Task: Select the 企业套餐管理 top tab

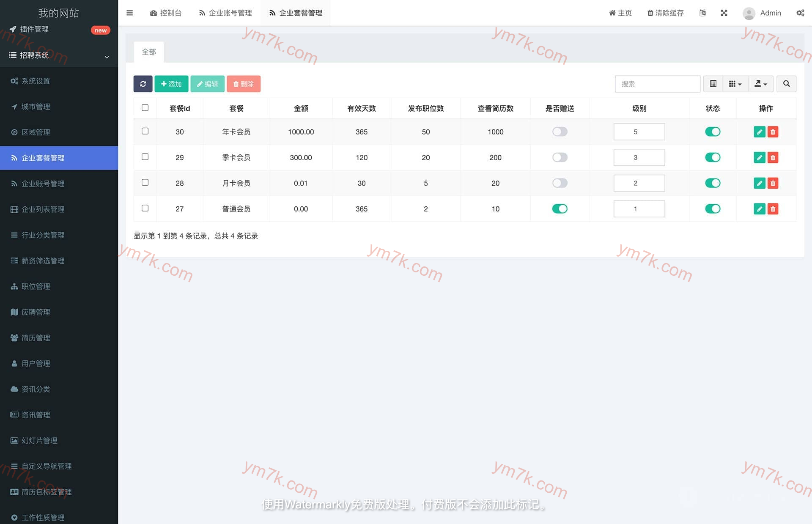Action: point(296,13)
